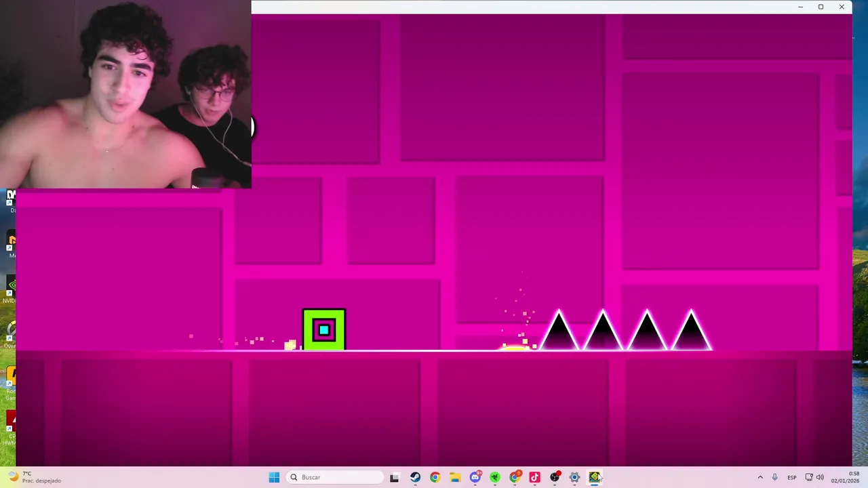Expand the hidden system tray icons chevron
The width and height of the screenshot is (868, 488).
[760, 477]
